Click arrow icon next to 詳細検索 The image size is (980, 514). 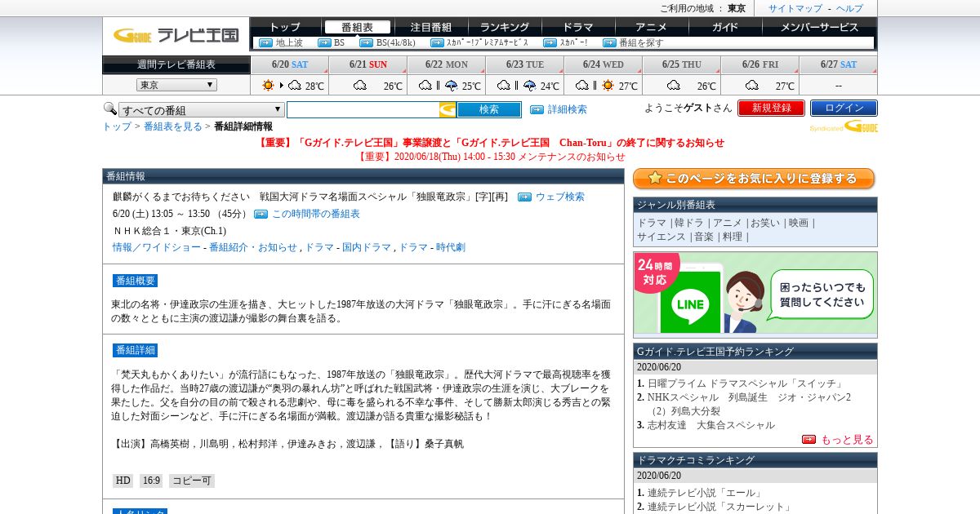pyautogui.click(x=537, y=109)
